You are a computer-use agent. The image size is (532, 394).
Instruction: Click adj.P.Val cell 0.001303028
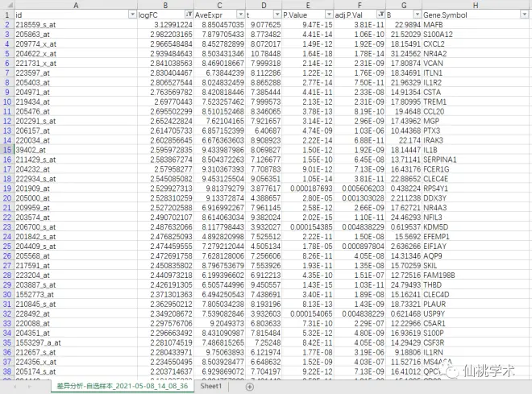tap(360, 198)
